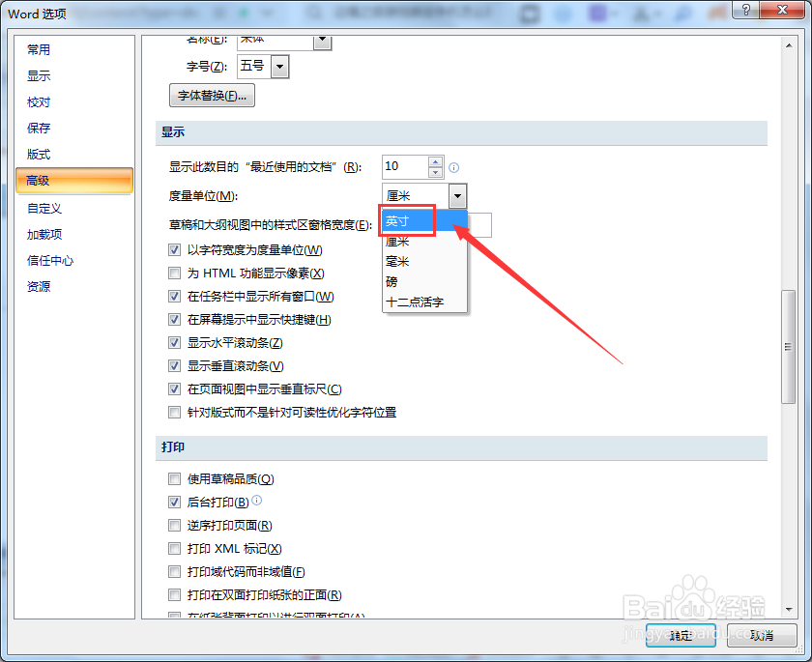Screen dimensions: 812x662
Task: Click the 五号 font size box
Action: pos(254,67)
